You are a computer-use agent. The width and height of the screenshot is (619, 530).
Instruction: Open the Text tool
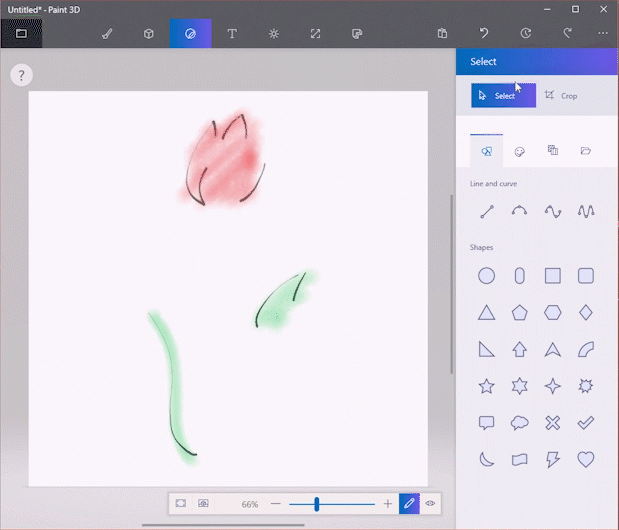click(232, 33)
